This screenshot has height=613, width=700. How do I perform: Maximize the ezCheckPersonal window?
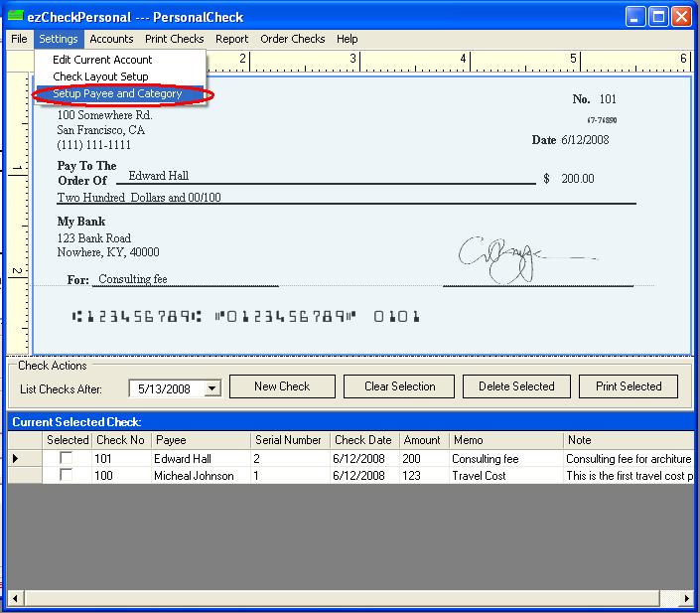pos(658,17)
